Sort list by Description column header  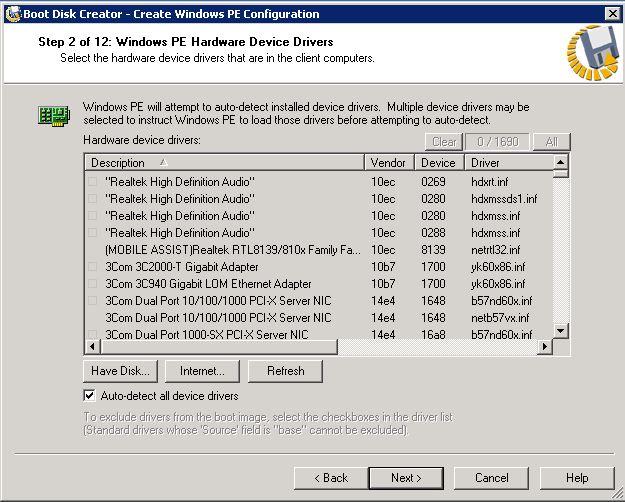224,163
